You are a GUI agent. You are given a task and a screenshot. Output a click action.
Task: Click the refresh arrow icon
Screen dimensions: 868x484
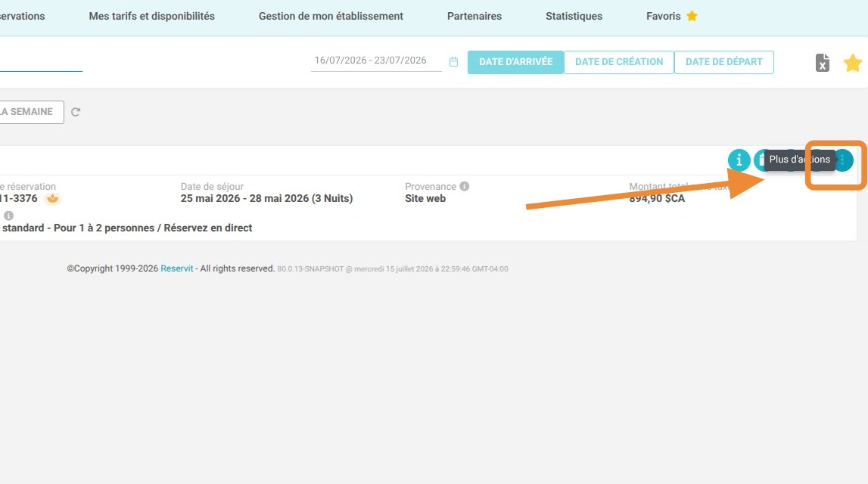(x=76, y=112)
